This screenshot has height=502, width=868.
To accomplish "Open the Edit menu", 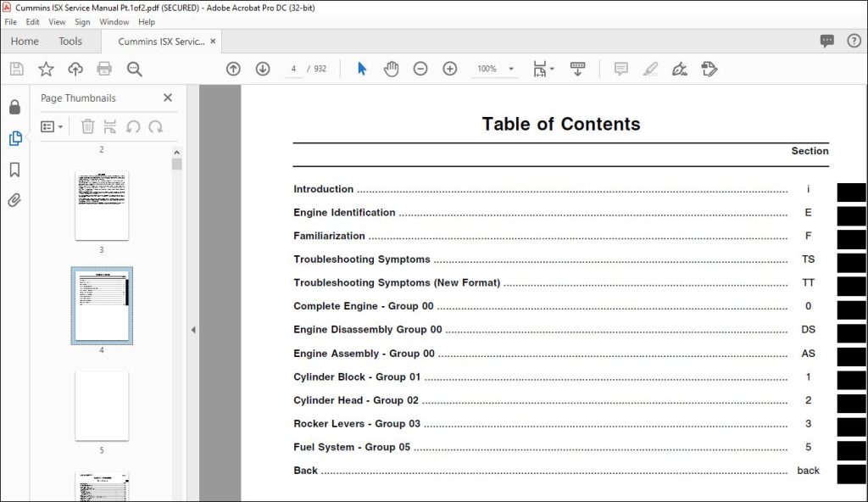I will click(33, 22).
